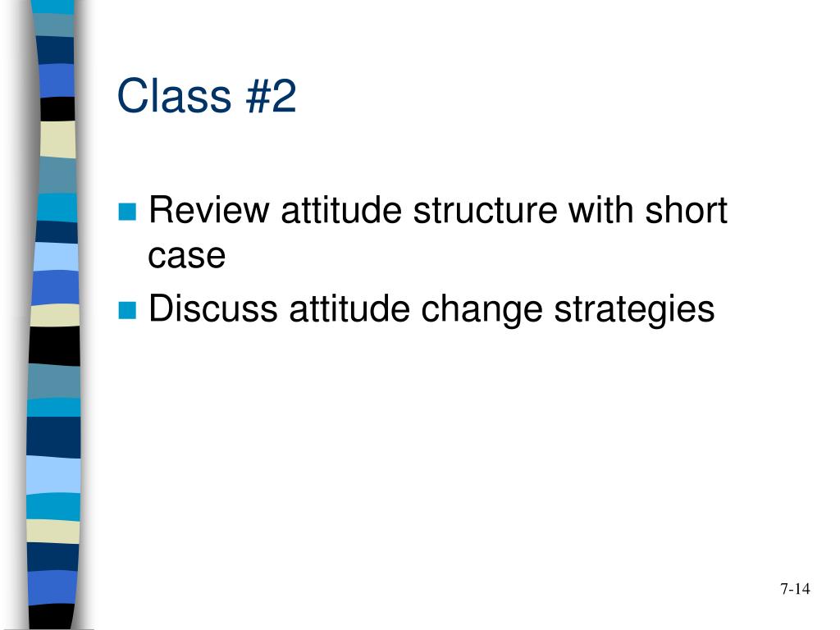Pick the cyan stripe block beside first bullet

pos(57,208)
